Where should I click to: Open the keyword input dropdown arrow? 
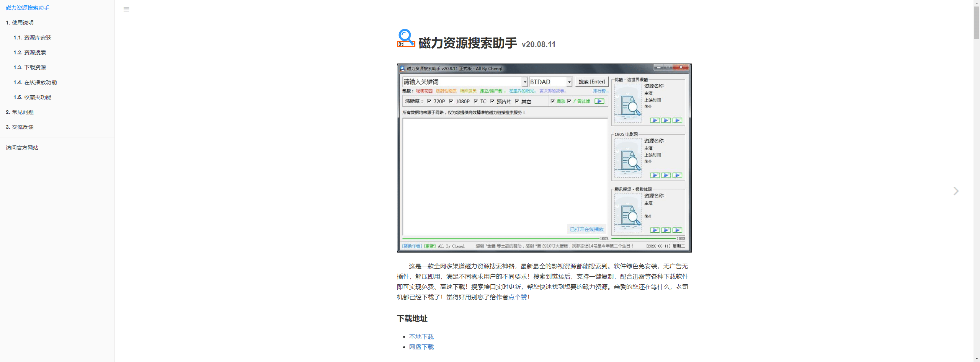click(525, 82)
